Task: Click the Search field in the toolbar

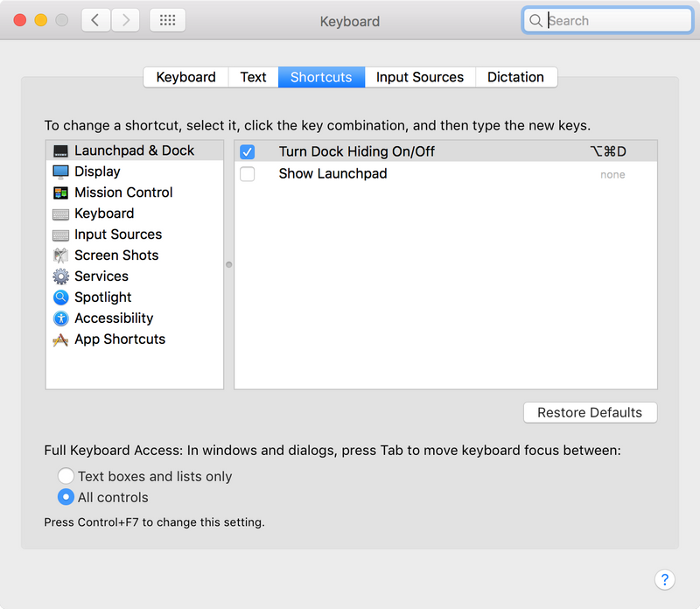Action: [x=607, y=19]
